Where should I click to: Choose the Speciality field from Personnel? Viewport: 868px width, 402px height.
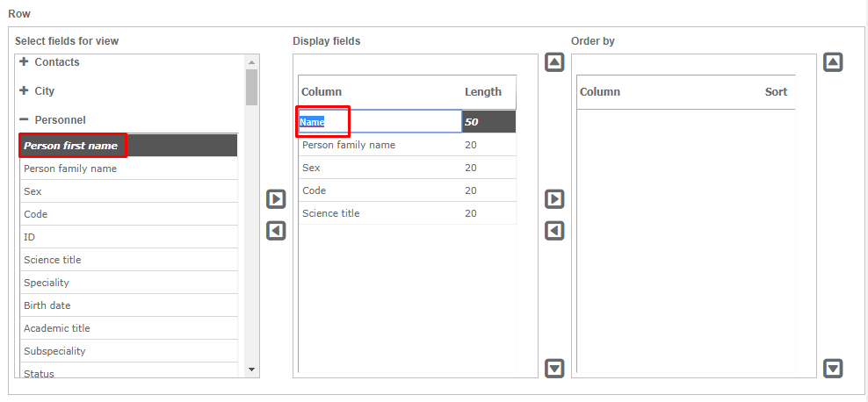pyautogui.click(x=47, y=283)
